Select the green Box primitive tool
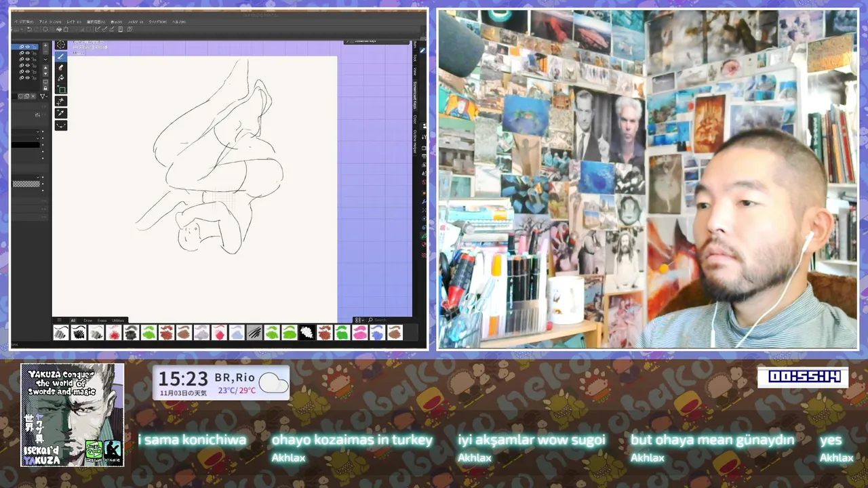The height and width of the screenshot is (488, 868). 61,89
